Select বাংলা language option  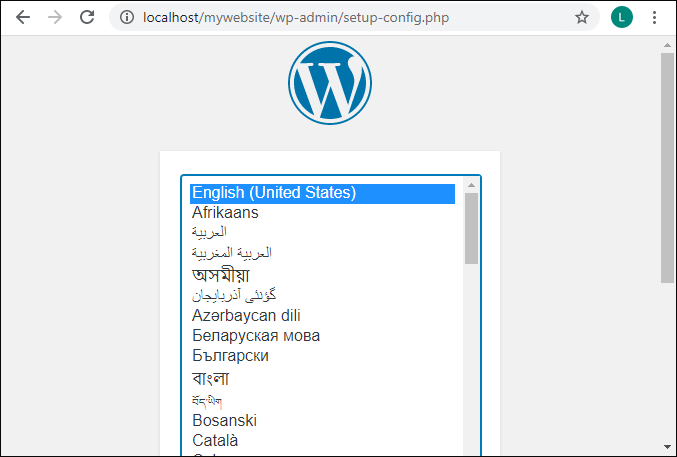(x=323, y=378)
